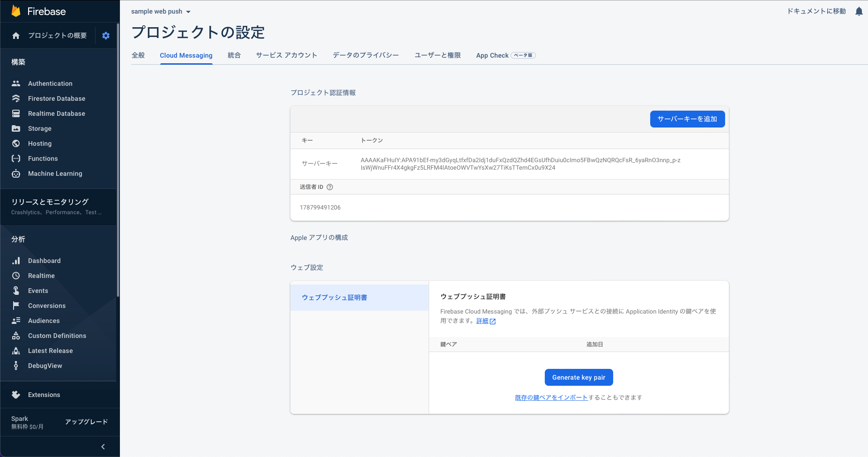Image resolution: width=868 pixels, height=457 pixels.
Task: Switch to the 統合 tab
Action: [x=234, y=55]
